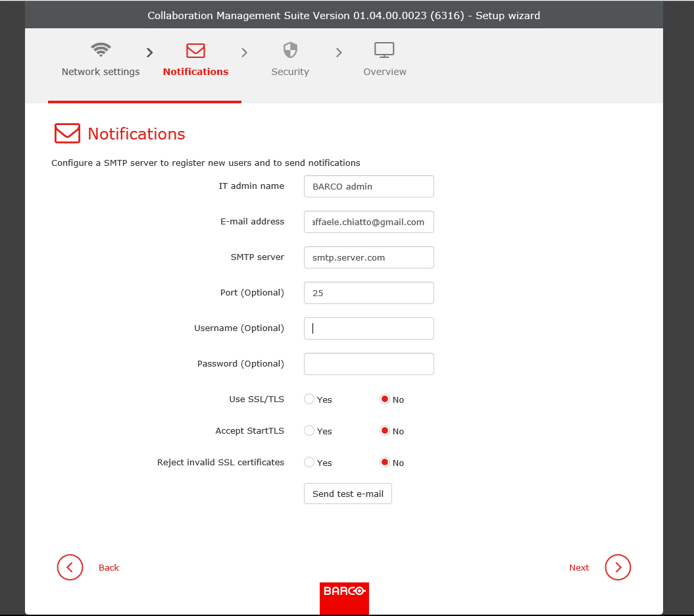Click the Next circular arrow icon
The image size is (694, 616).
click(x=618, y=567)
